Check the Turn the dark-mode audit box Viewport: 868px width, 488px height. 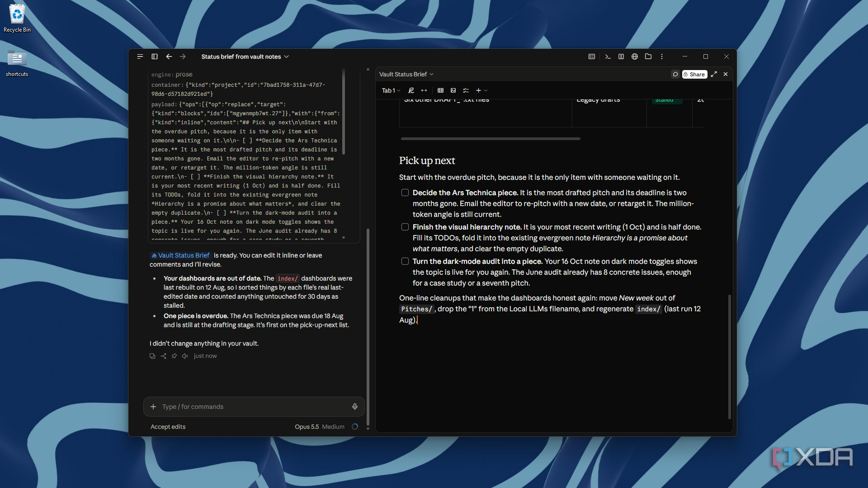(405, 261)
